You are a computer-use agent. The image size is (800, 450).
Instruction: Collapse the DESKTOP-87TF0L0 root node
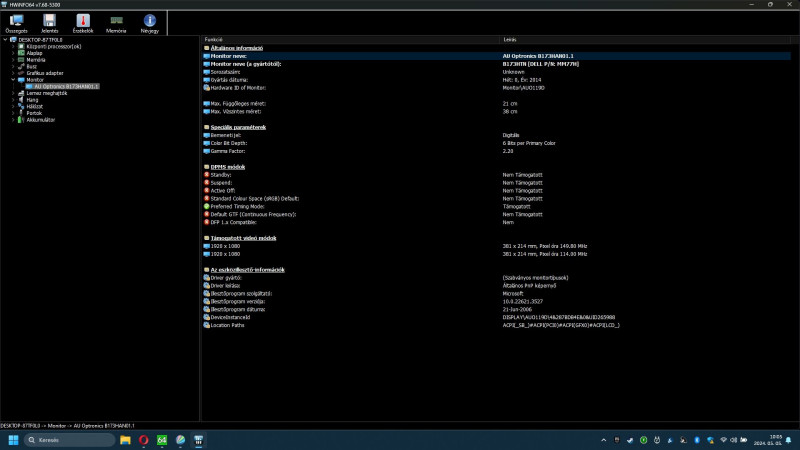coord(6,39)
